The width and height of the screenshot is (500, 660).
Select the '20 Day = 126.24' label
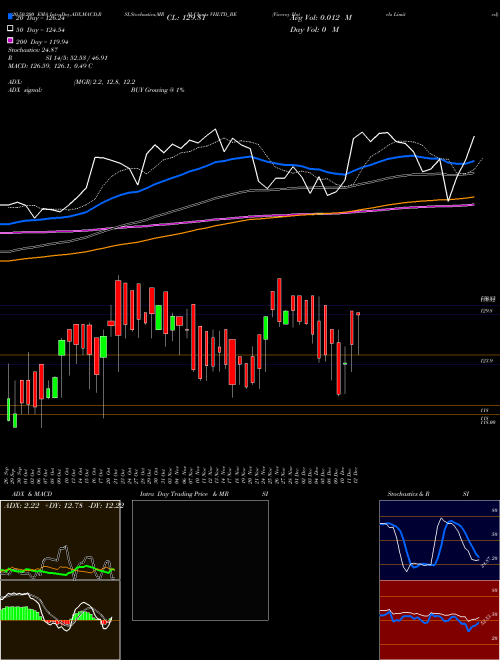(x=40, y=18)
